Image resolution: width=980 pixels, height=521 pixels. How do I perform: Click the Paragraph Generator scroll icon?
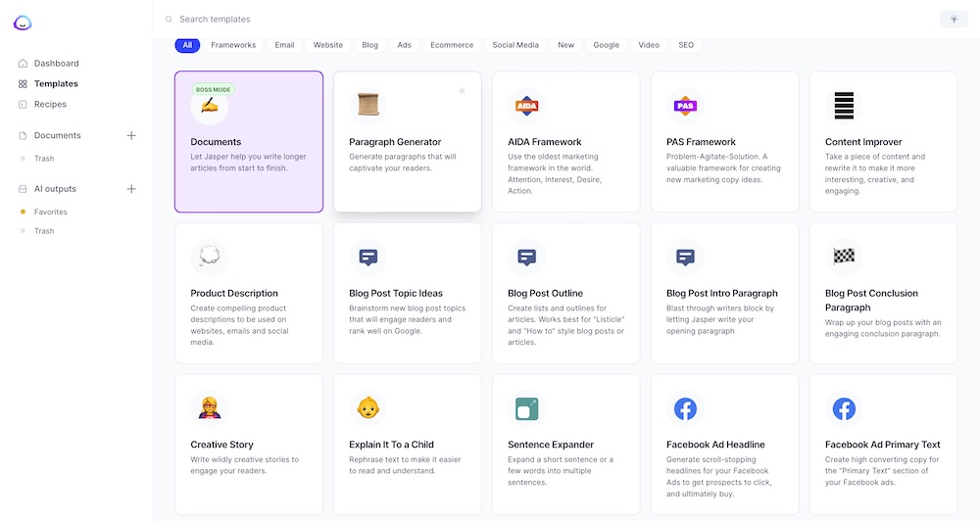(x=368, y=105)
